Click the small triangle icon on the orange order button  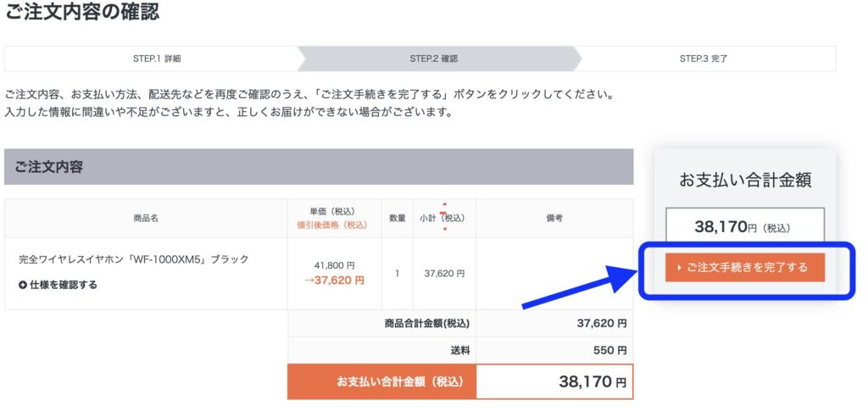pyautogui.click(x=681, y=268)
